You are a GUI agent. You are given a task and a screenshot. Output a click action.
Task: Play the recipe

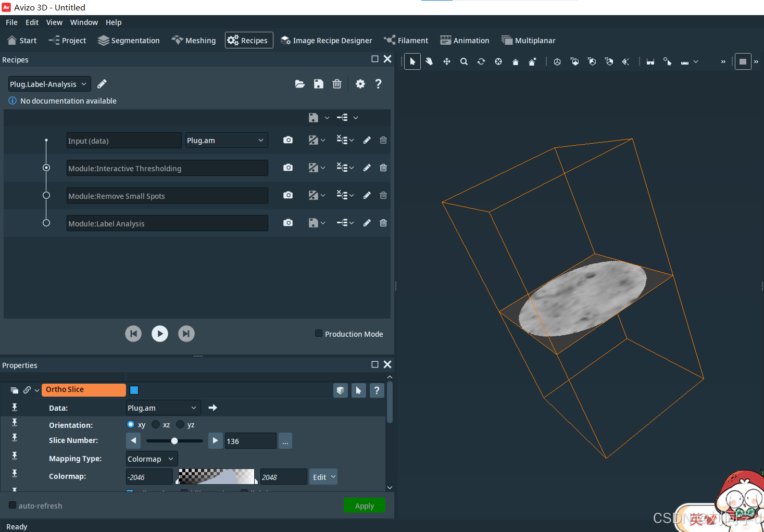160,333
